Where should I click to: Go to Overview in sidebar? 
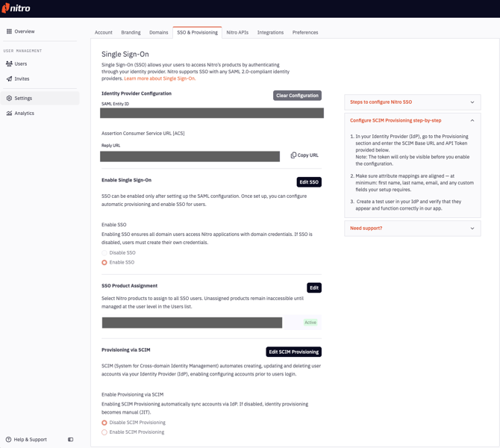tap(25, 31)
